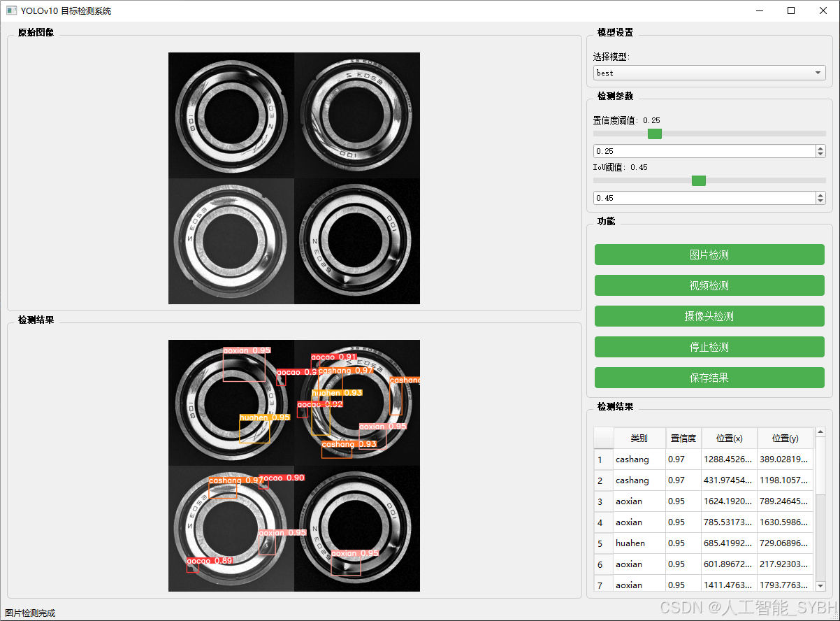Increase IoU value with spinbox up arrow
The width and height of the screenshot is (840, 621).
[820, 195]
